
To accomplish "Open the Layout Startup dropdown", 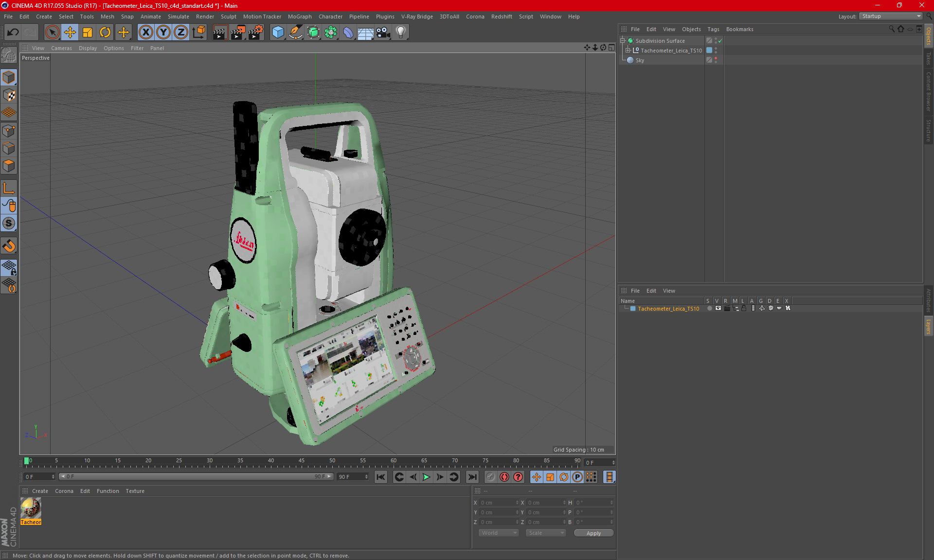I will point(891,16).
